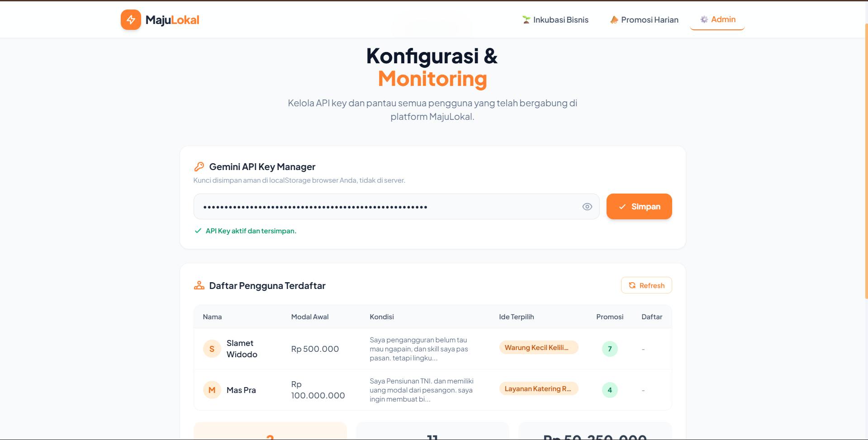Select the Admin navigation tab
868x440 pixels.
[x=717, y=19]
